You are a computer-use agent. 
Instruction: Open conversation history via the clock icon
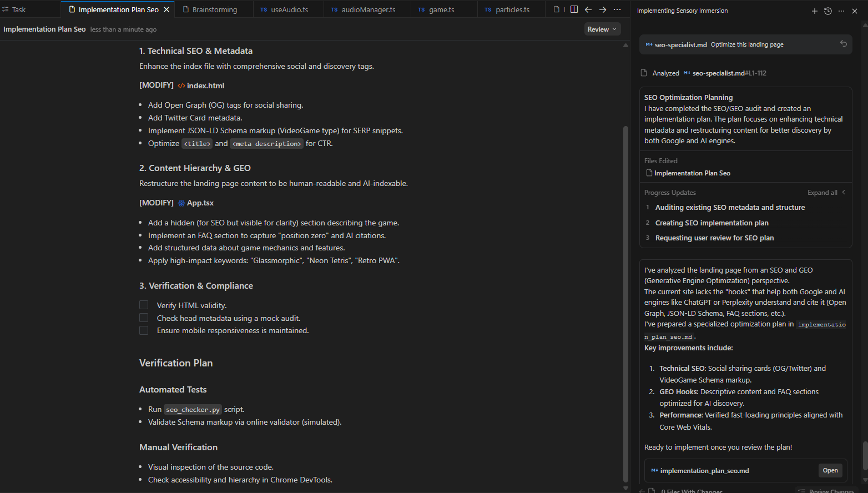[827, 11]
